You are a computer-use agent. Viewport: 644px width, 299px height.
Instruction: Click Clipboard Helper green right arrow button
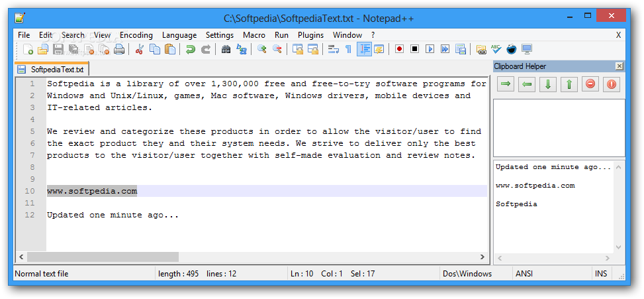(x=506, y=84)
